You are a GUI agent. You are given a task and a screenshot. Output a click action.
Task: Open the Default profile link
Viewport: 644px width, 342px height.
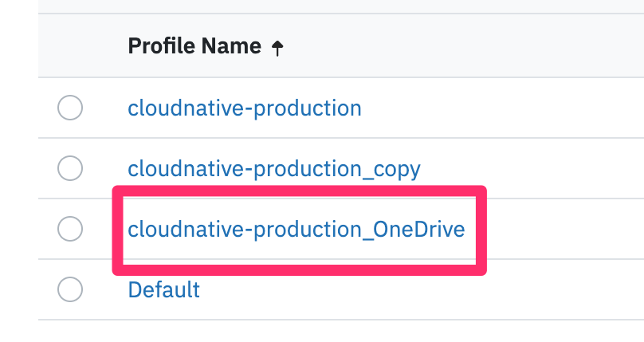coord(163,289)
